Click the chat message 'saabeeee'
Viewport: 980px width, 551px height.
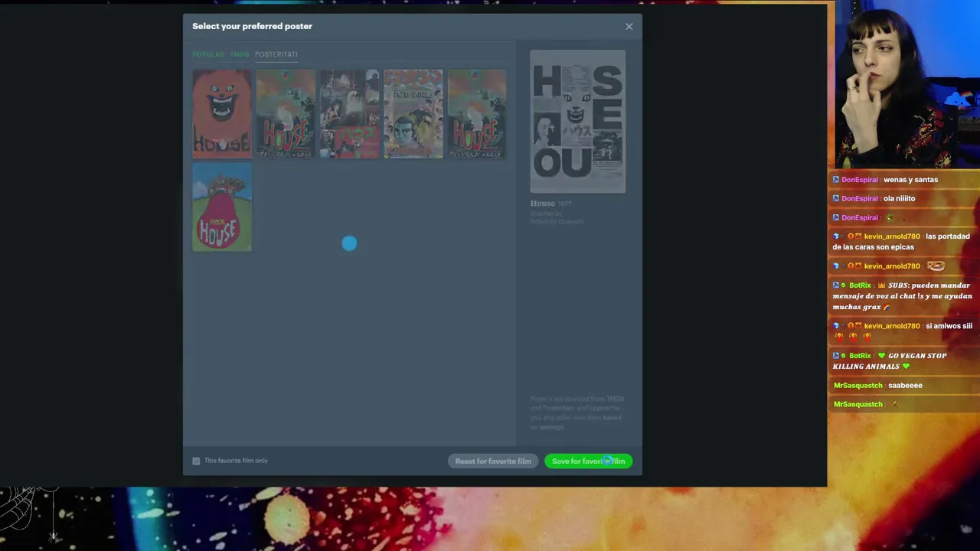coord(905,386)
